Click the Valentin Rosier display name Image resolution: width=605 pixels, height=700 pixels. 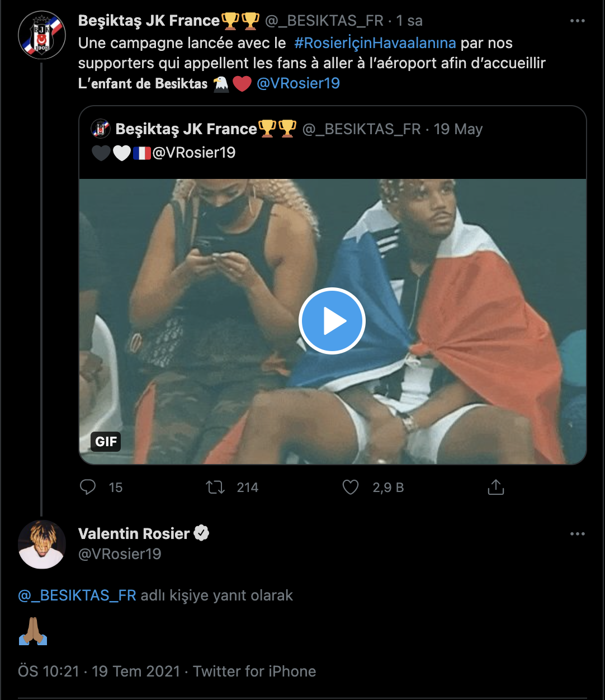click(x=134, y=534)
